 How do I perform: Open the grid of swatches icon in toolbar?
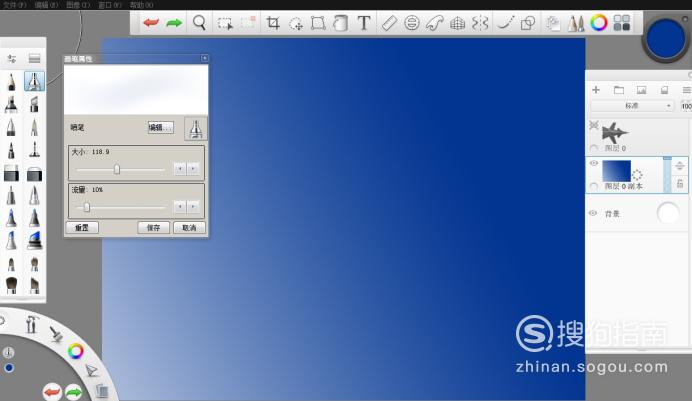(x=622, y=22)
